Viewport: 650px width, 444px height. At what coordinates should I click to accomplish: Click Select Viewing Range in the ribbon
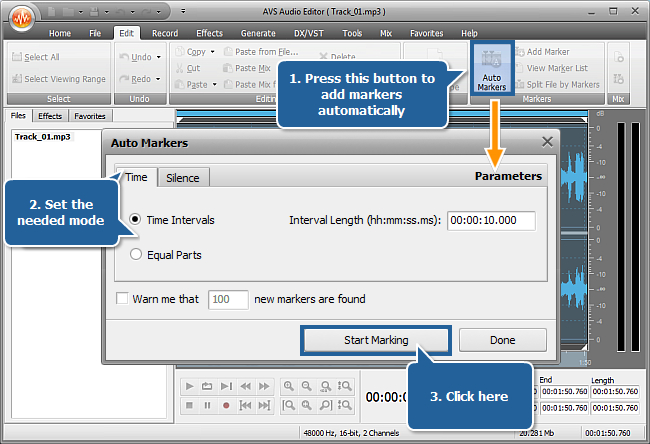point(59,79)
